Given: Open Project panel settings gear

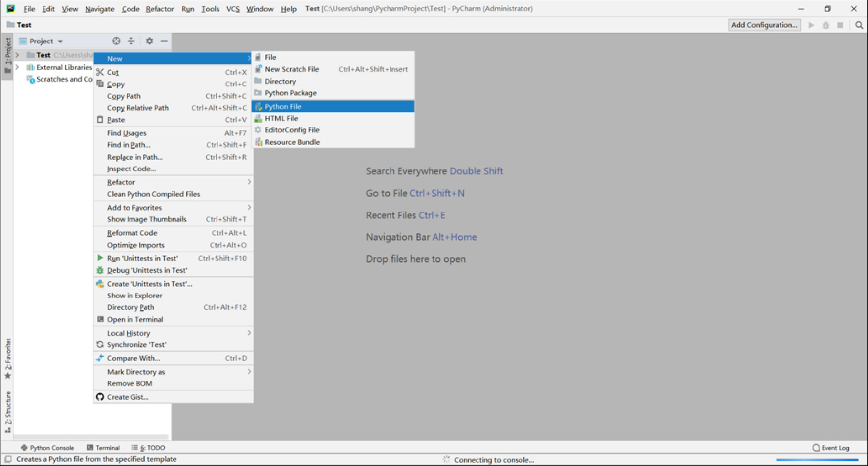Looking at the screenshot, I should tap(149, 41).
